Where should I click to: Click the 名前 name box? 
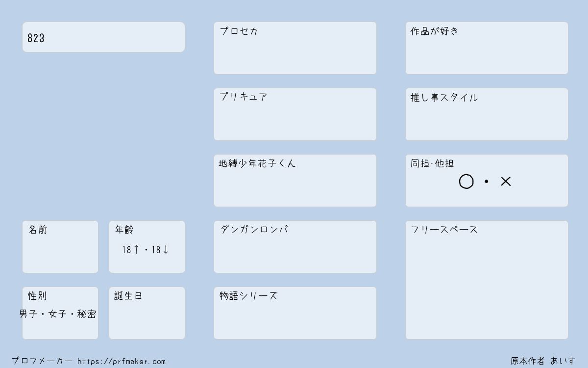(x=60, y=247)
